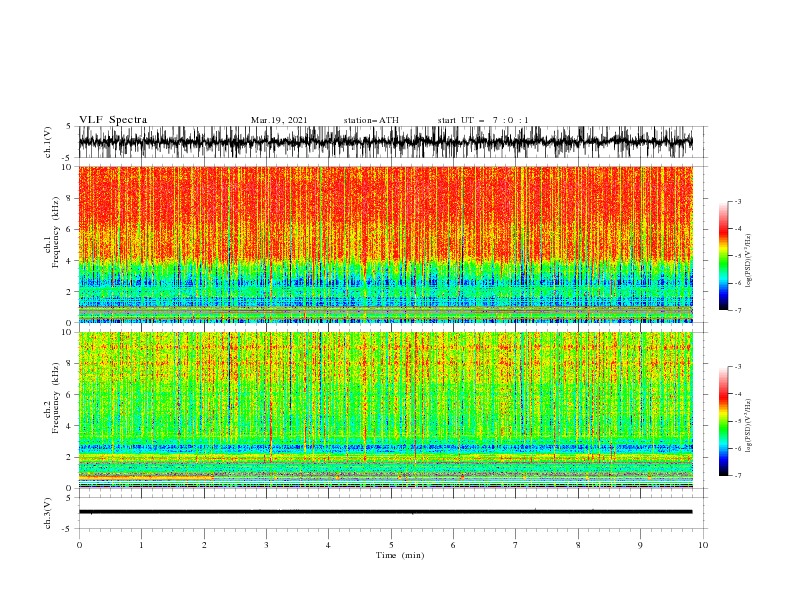The height and width of the screenshot is (612, 792).
Task: Click time axis tick label "3"
Action: pos(266,545)
